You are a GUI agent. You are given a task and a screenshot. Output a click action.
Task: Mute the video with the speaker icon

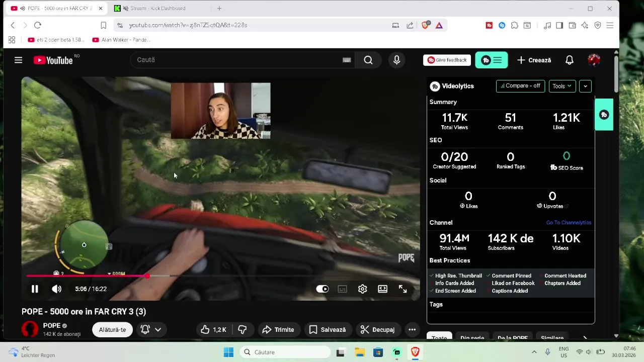[56, 289]
